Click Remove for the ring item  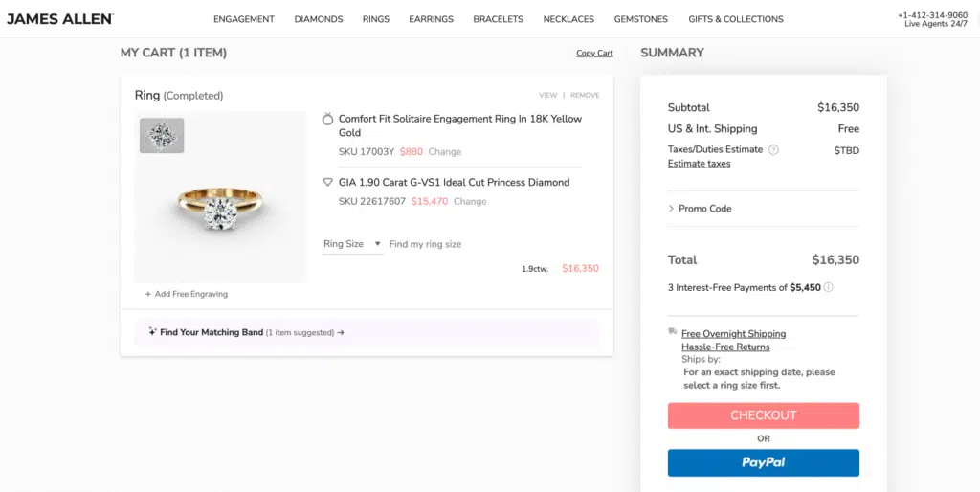click(x=585, y=95)
